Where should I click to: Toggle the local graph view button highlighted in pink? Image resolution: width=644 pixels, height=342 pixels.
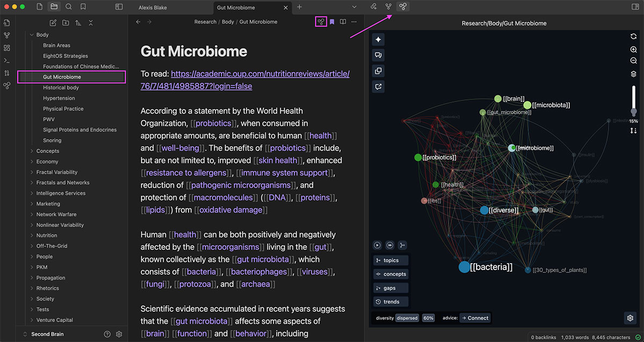coord(320,21)
